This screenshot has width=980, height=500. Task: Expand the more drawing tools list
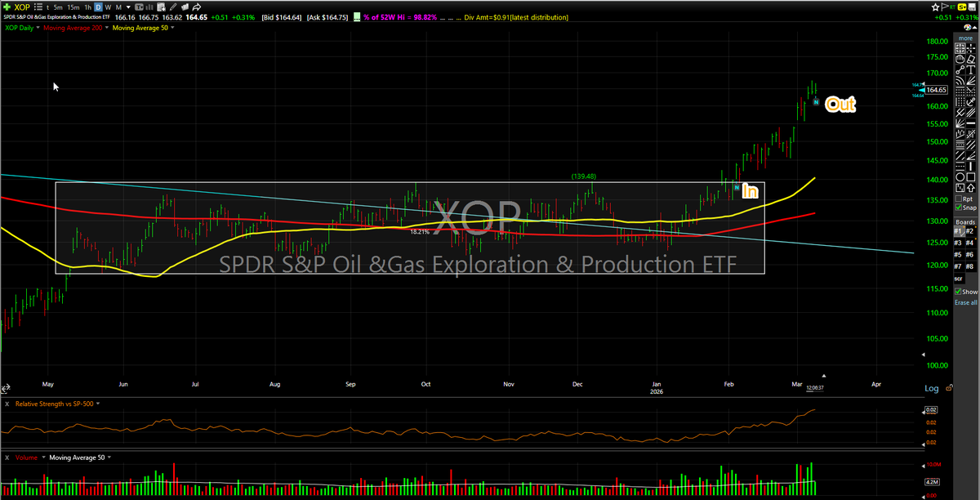tap(965, 38)
